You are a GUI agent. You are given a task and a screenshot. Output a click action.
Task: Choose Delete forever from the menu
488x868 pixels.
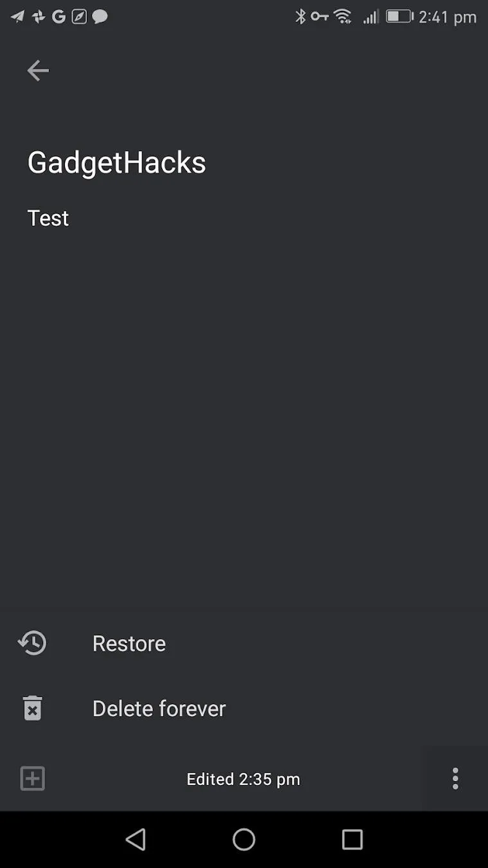(244, 708)
